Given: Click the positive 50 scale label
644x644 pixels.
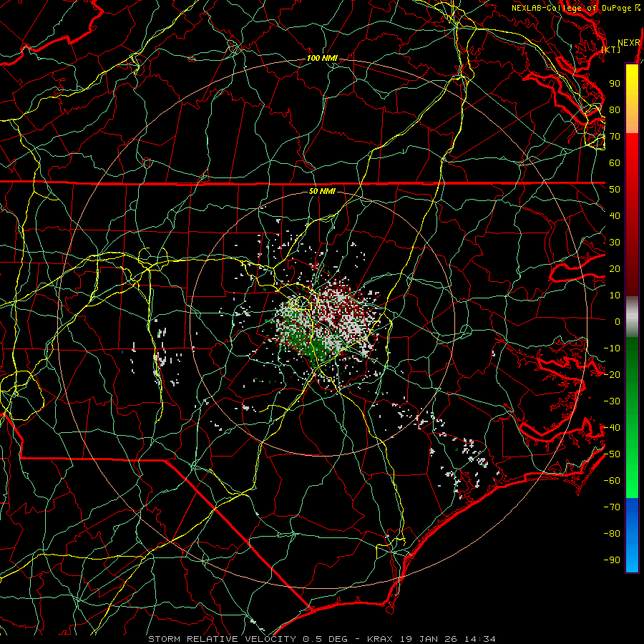Looking at the screenshot, I should [x=615, y=190].
